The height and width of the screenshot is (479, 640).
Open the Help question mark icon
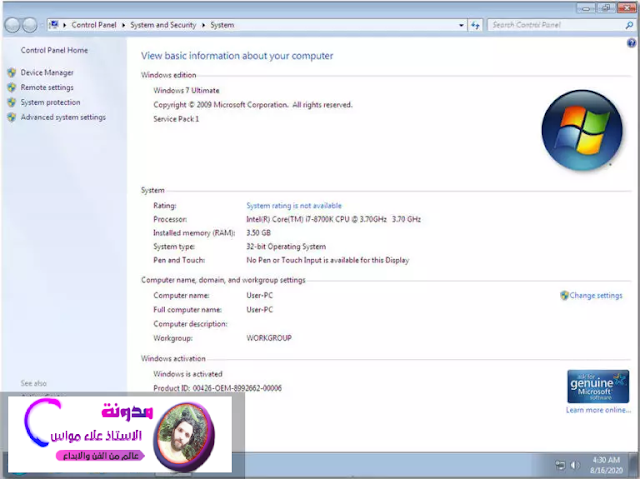[x=631, y=43]
